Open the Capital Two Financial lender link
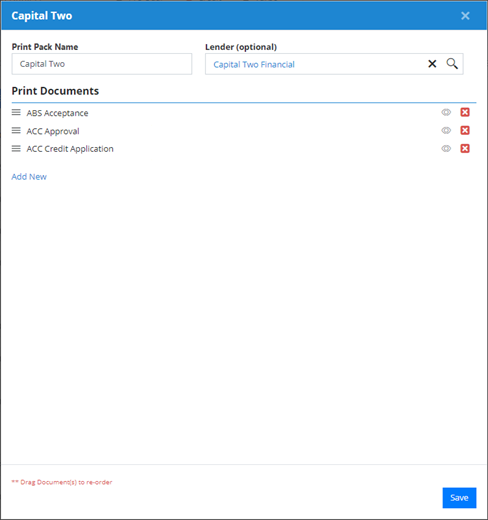Viewport: 488px width, 520px height. point(254,64)
